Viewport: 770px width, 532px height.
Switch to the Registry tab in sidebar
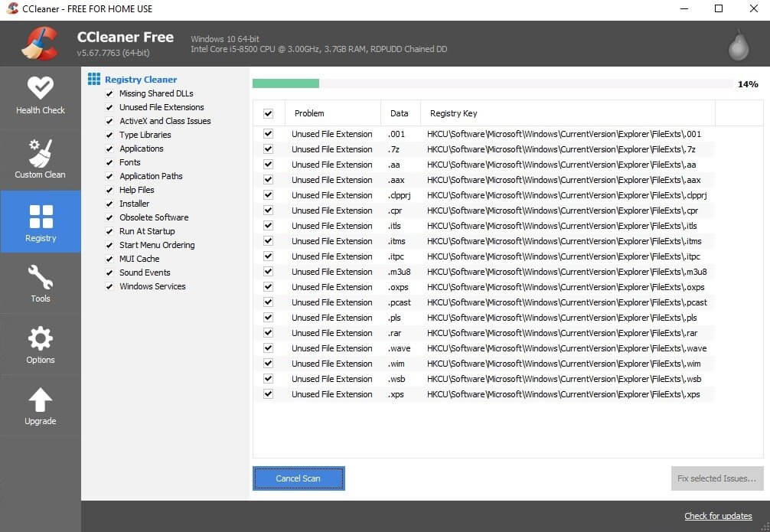[x=40, y=221]
